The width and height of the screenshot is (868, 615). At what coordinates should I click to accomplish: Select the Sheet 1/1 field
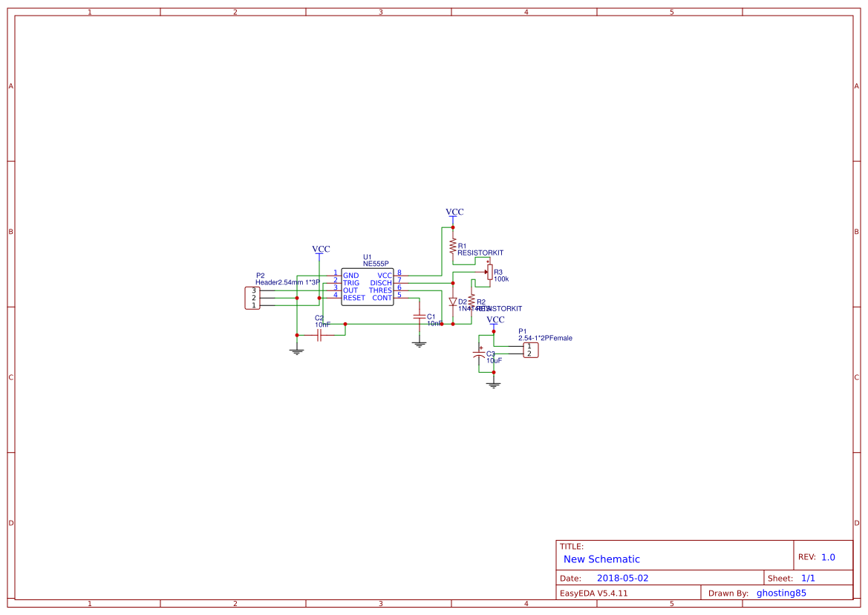[x=808, y=577]
